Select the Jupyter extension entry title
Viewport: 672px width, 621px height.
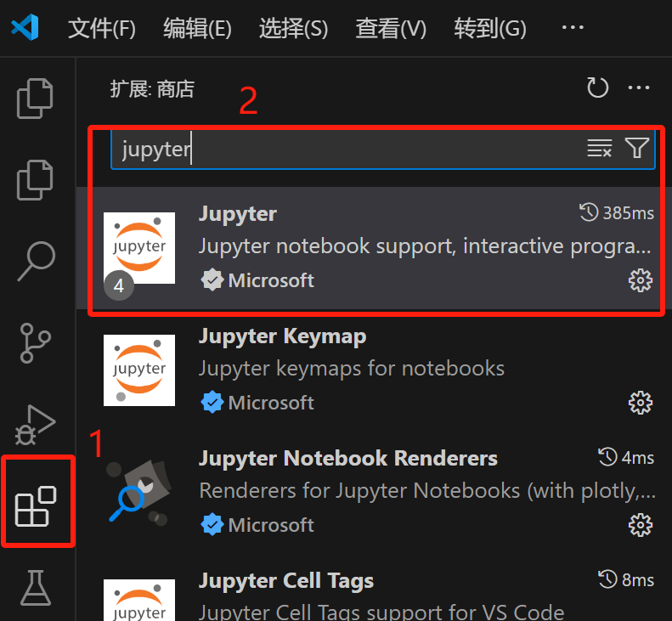(x=238, y=214)
